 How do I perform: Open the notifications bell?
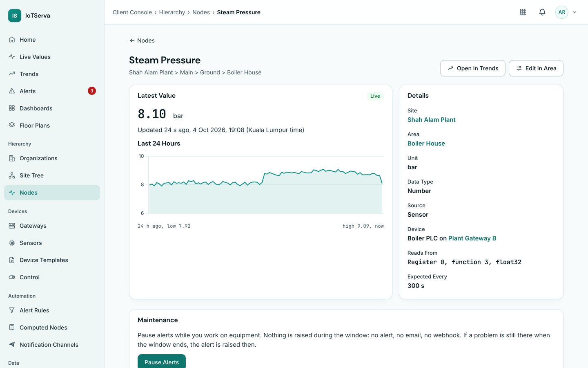542,12
